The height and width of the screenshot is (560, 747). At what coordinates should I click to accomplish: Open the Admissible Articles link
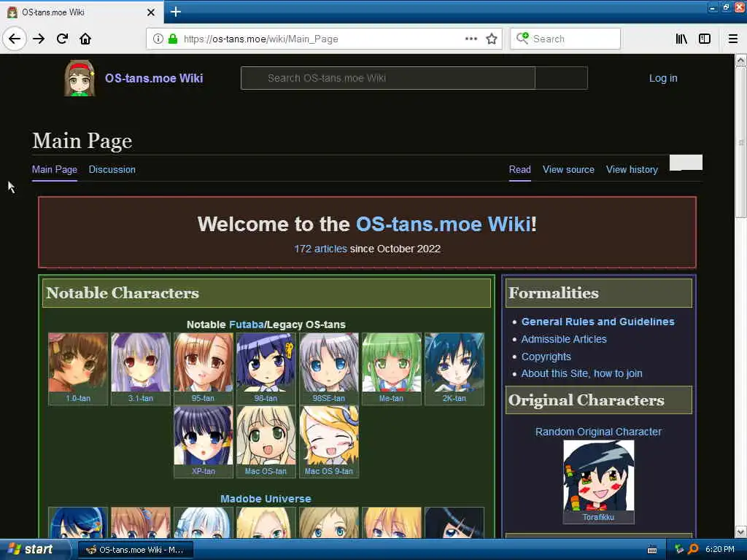(x=564, y=339)
